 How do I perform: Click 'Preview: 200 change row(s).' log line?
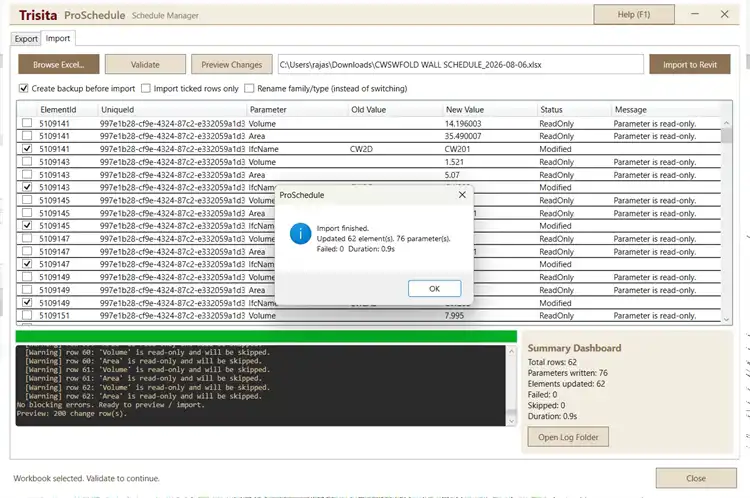tap(72, 413)
